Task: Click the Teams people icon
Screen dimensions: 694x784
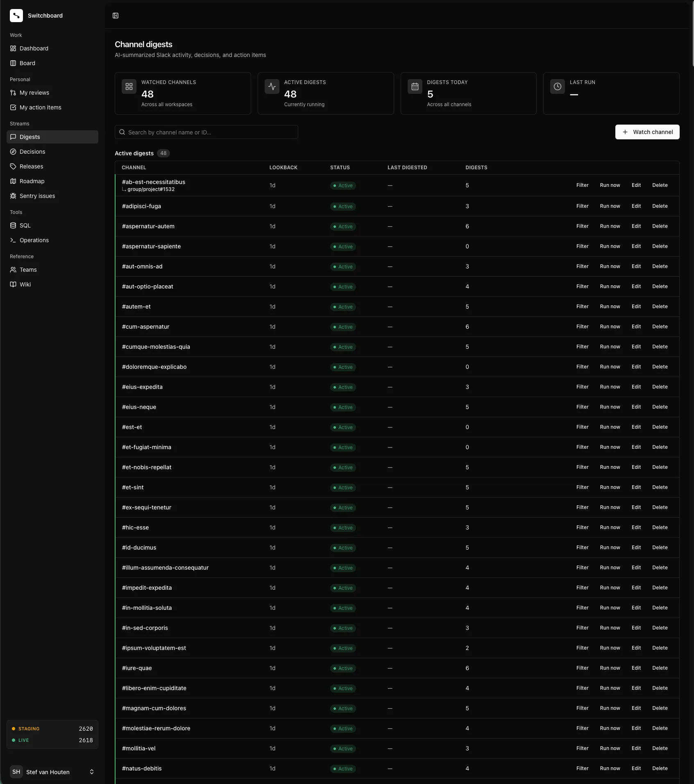Action: point(13,270)
